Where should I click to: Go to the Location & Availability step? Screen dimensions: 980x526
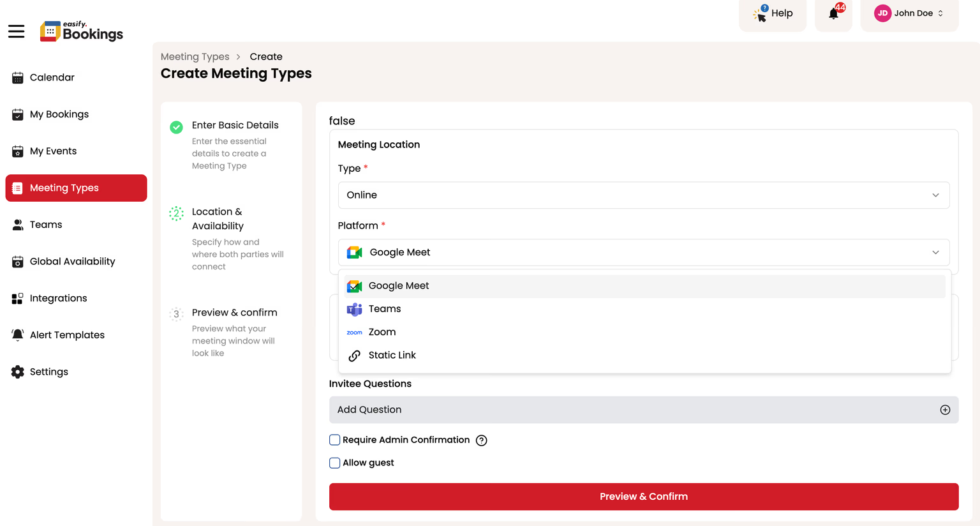pos(218,219)
